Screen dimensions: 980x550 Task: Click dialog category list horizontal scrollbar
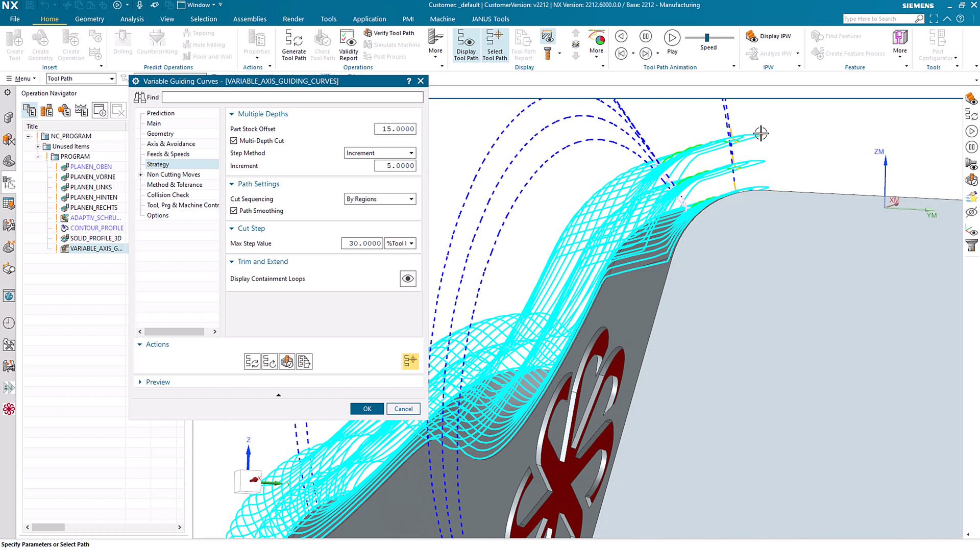click(x=174, y=332)
